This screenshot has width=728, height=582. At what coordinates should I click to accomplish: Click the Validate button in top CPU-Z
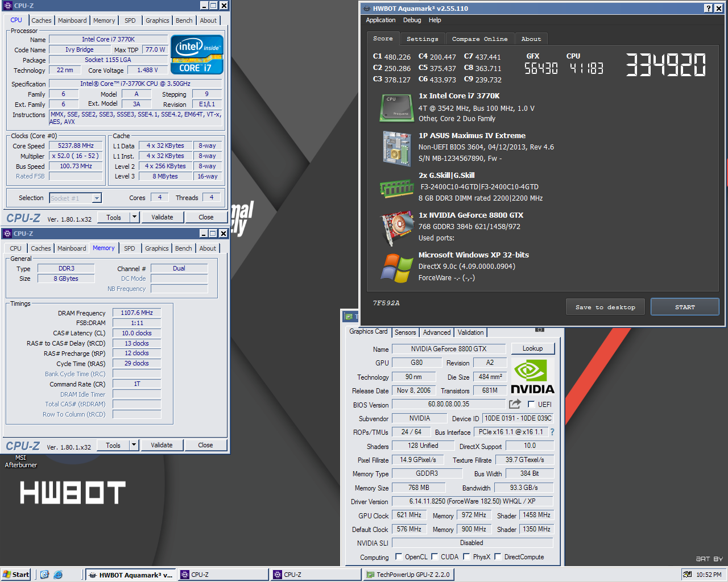pos(162,217)
